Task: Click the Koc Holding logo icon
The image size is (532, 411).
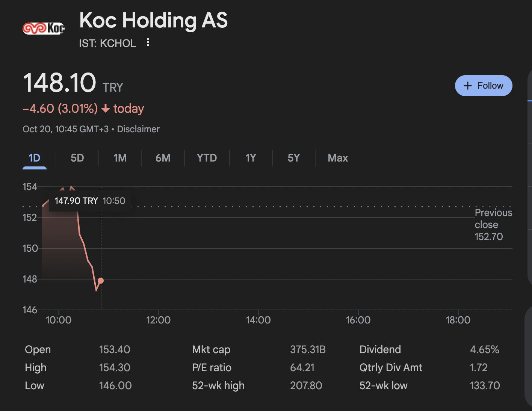Action: pyautogui.click(x=44, y=28)
